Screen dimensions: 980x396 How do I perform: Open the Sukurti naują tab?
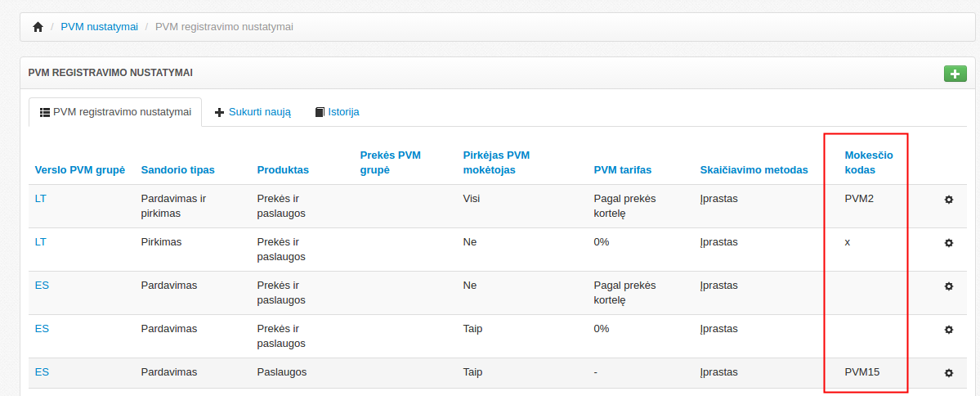pyautogui.click(x=253, y=112)
